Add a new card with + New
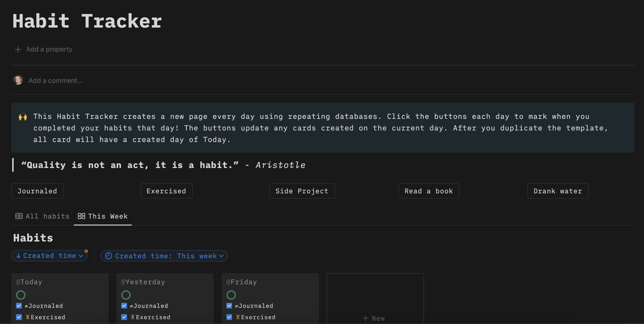 click(374, 318)
